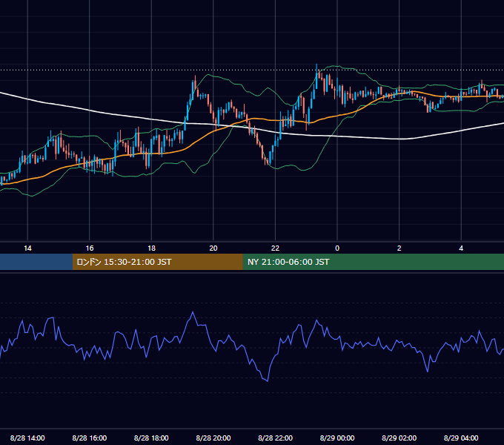
Task: Click the 14 hour axis label
Action: pyautogui.click(x=27, y=248)
